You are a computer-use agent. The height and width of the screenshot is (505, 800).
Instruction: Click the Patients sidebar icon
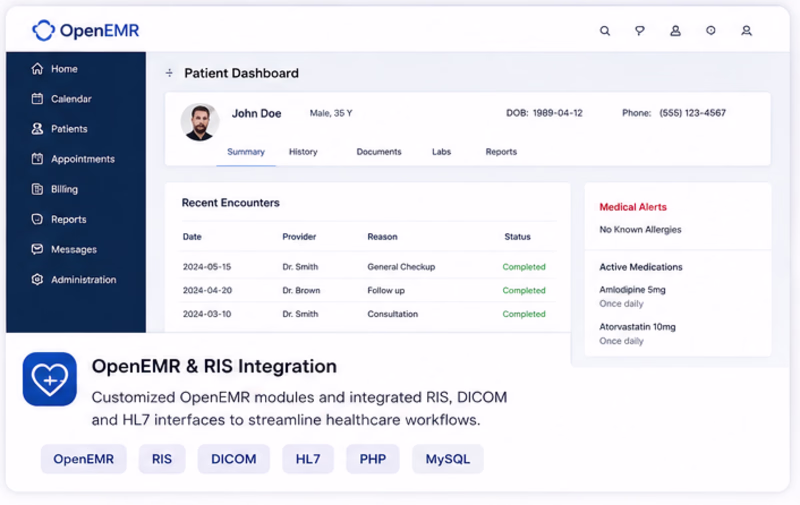pos(37,129)
